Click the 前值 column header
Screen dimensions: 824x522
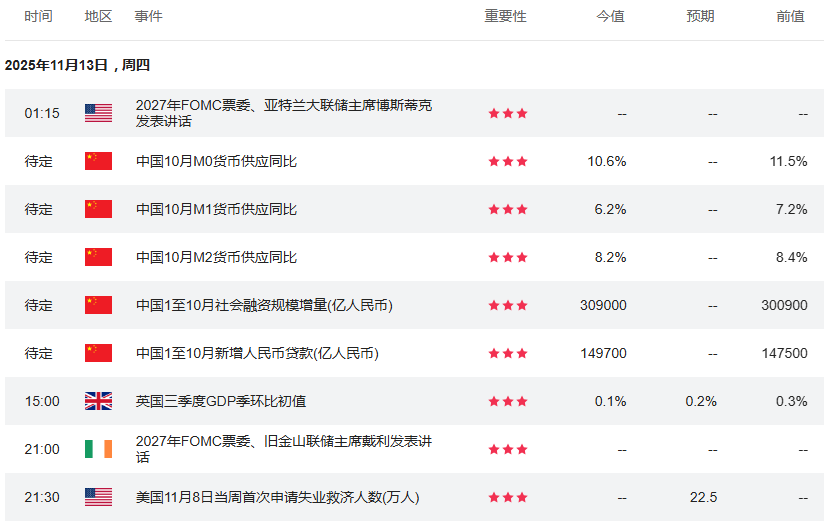pyautogui.click(x=791, y=16)
